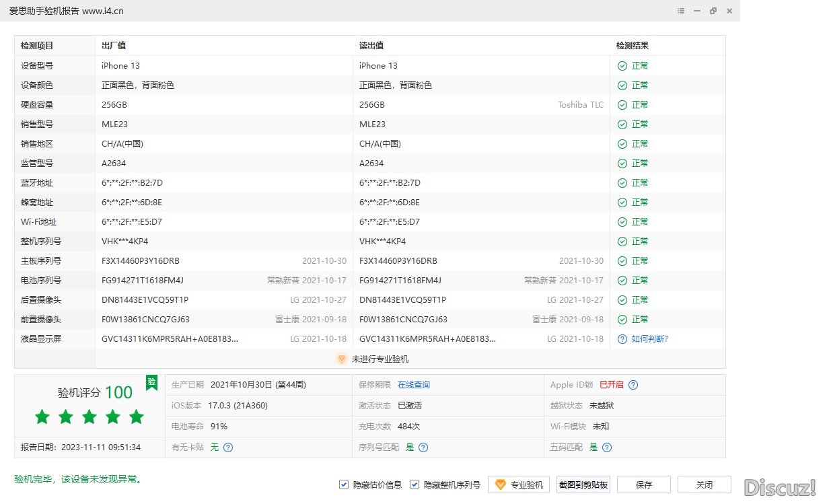Click help icon beside Apple ID锁 已开启
This screenshot has height=504, width=827.
tap(633, 385)
